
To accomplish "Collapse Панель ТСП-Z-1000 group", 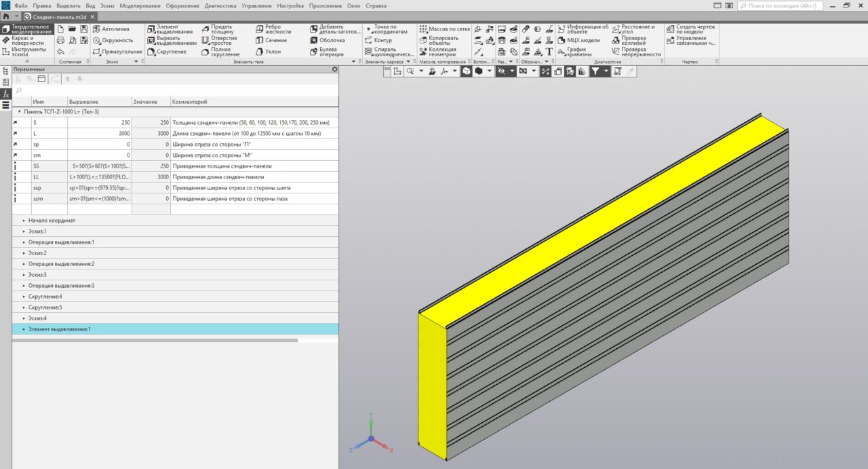I will 20,111.
